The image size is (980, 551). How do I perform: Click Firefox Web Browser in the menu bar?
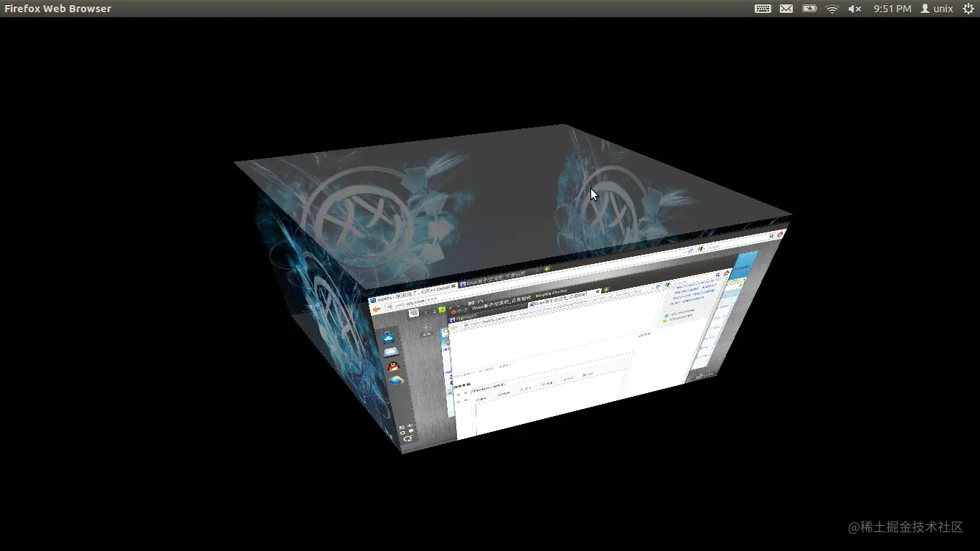pos(57,8)
